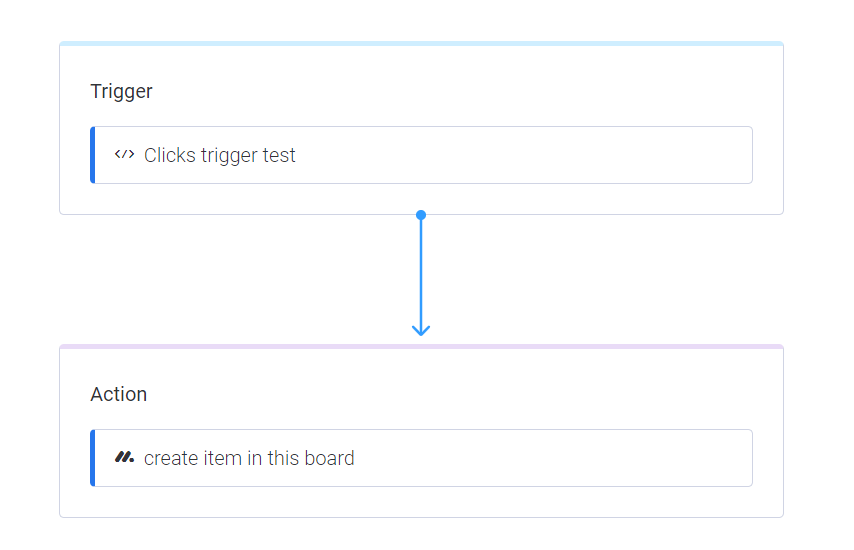
Task: Click the blue arrowhead above Action
Action: coord(421,330)
